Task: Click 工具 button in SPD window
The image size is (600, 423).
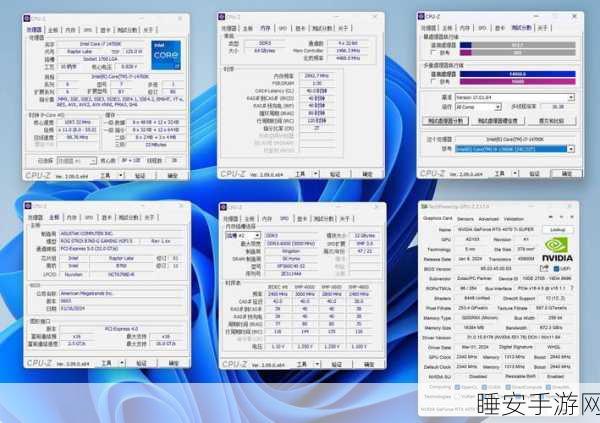Action: 302,364
